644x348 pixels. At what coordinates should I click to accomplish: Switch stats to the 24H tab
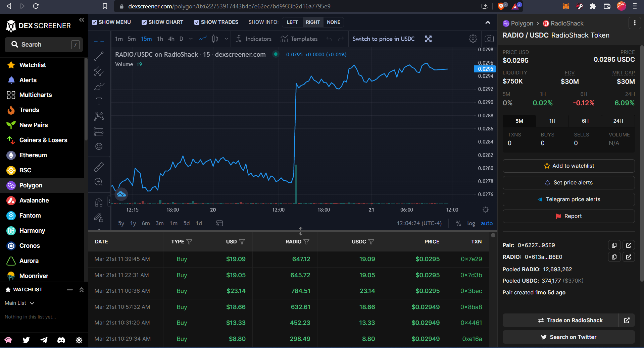point(618,121)
